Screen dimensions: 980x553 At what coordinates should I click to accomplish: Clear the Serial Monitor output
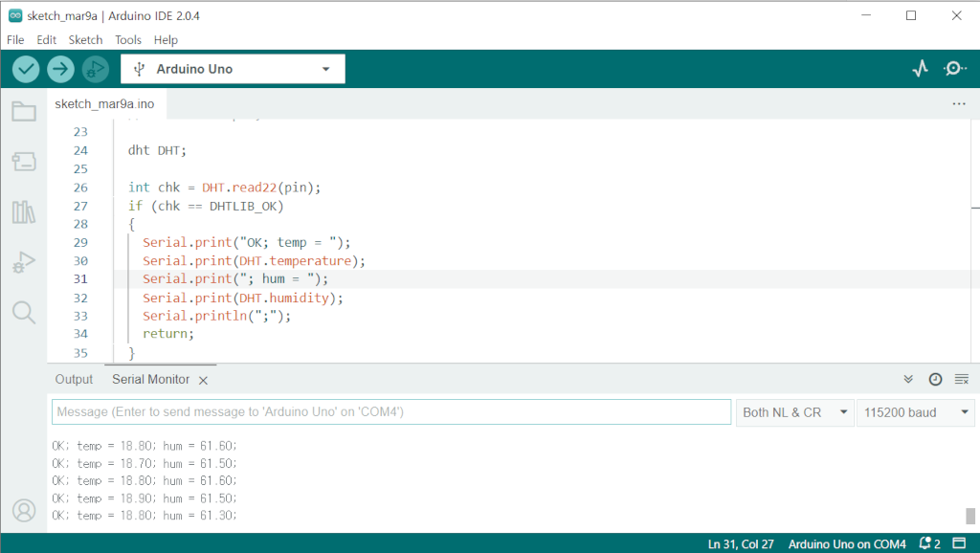(x=961, y=379)
